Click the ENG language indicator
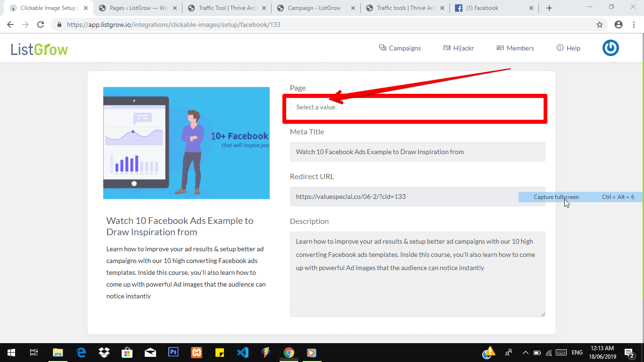The width and height of the screenshot is (644, 362). click(577, 353)
